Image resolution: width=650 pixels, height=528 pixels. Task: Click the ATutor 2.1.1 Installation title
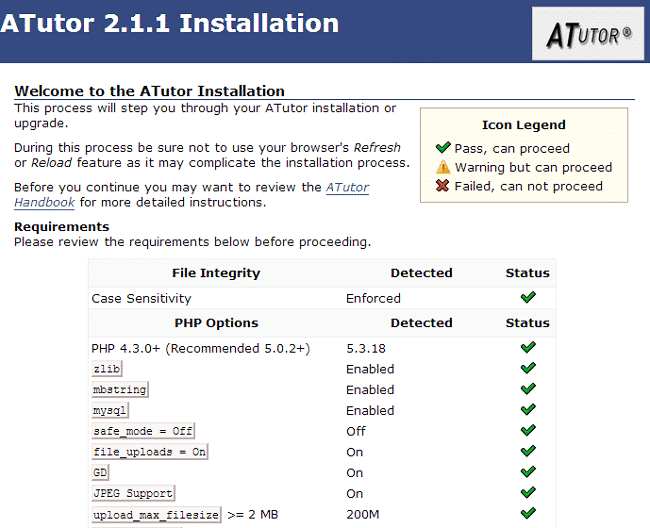point(170,23)
